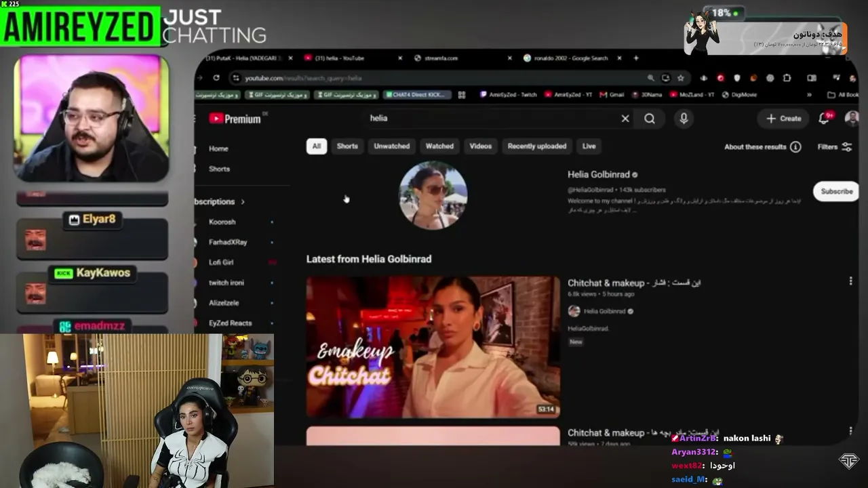Click the Helia Golbinrad name under first video
Screen dimensions: 868x488
tap(604, 311)
